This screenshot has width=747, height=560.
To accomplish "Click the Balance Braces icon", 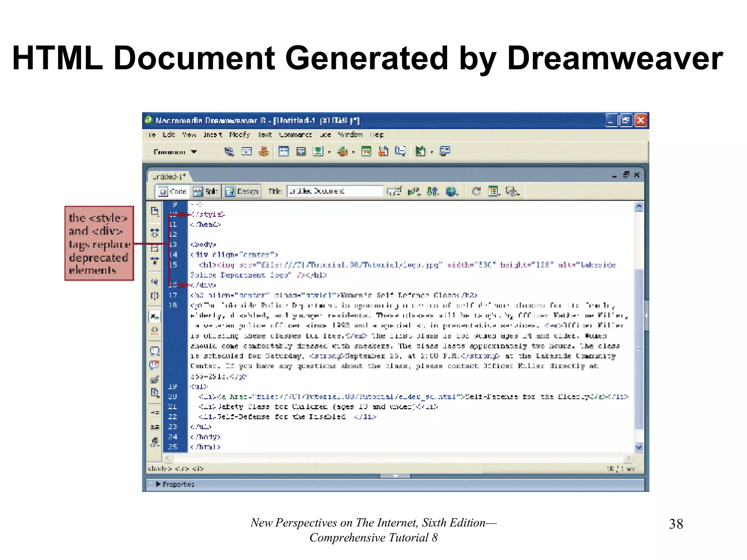I will click(x=155, y=296).
